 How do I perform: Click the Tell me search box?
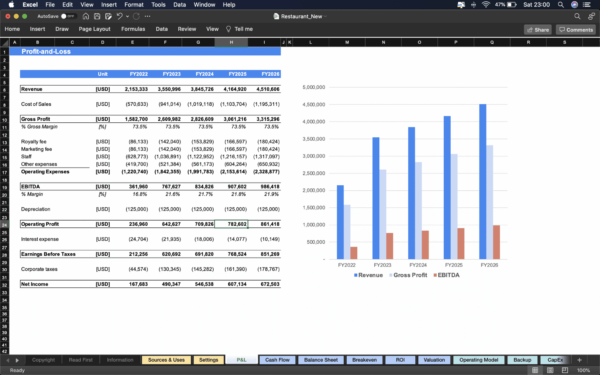240,29
